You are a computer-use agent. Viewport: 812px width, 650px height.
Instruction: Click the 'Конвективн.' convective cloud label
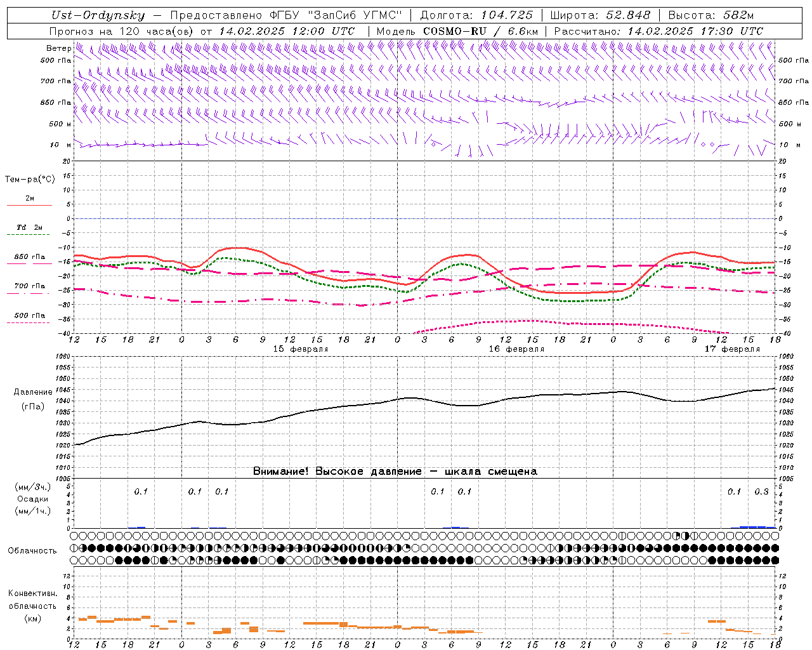coord(33,593)
